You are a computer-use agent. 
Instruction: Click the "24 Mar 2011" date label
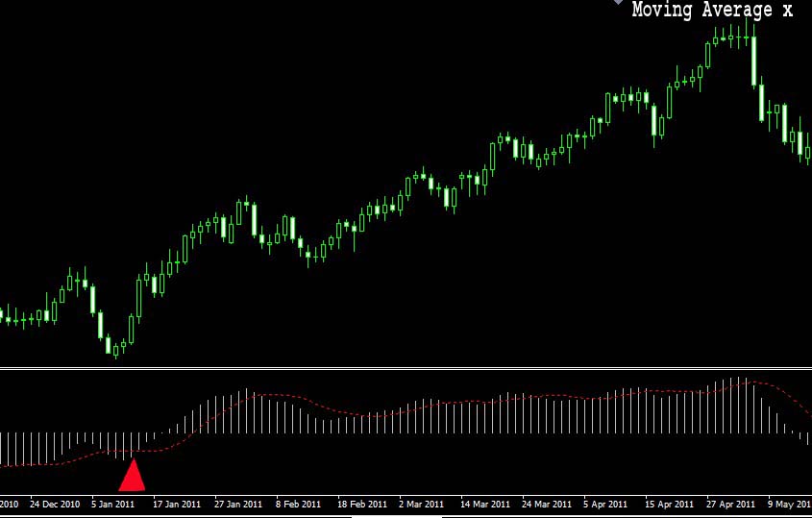click(x=547, y=504)
